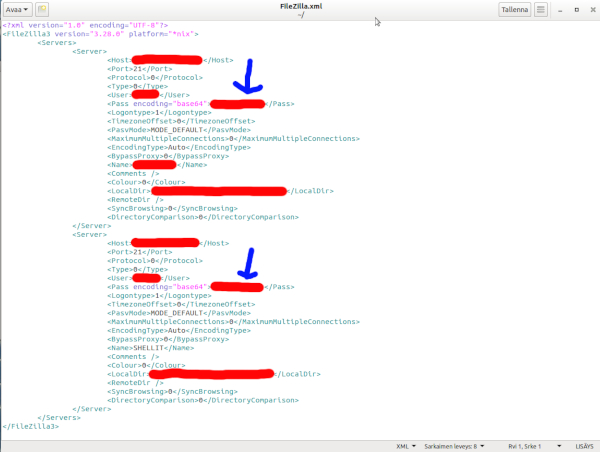Click the second SyncBrowsing line
This screenshot has height=452, width=600.
click(x=172, y=392)
